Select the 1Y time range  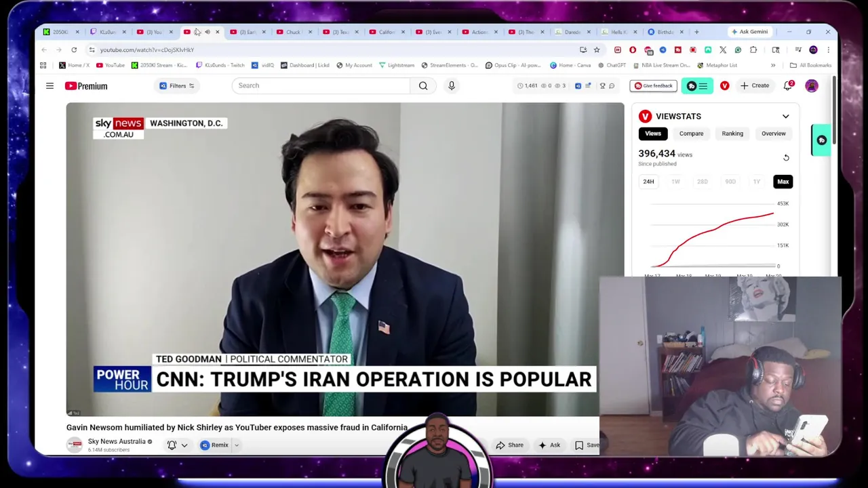(756, 182)
